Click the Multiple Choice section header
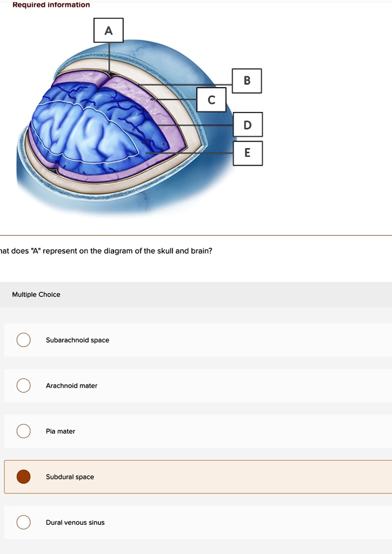392x554 pixels. tap(37, 294)
